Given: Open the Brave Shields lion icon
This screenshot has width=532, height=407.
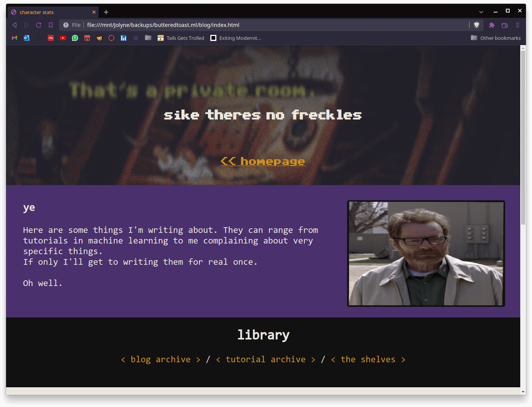Looking at the screenshot, I should click(477, 25).
